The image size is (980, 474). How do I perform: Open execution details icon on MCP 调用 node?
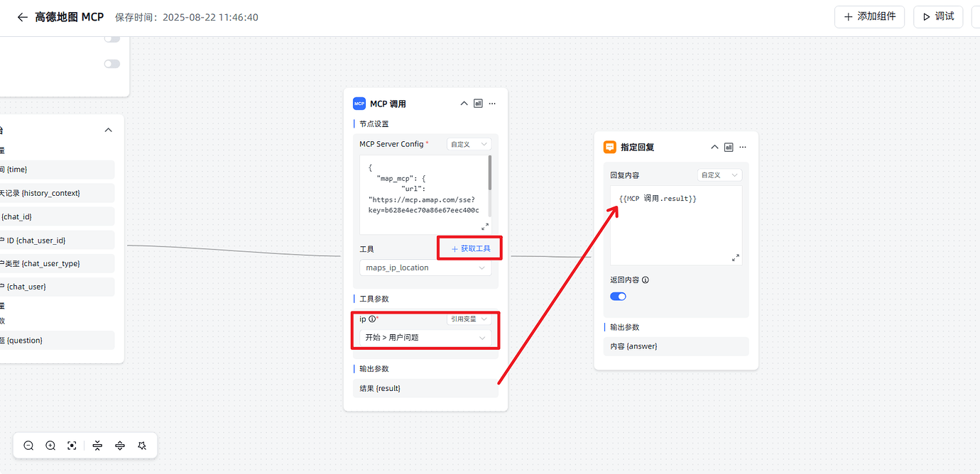pos(479,104)
